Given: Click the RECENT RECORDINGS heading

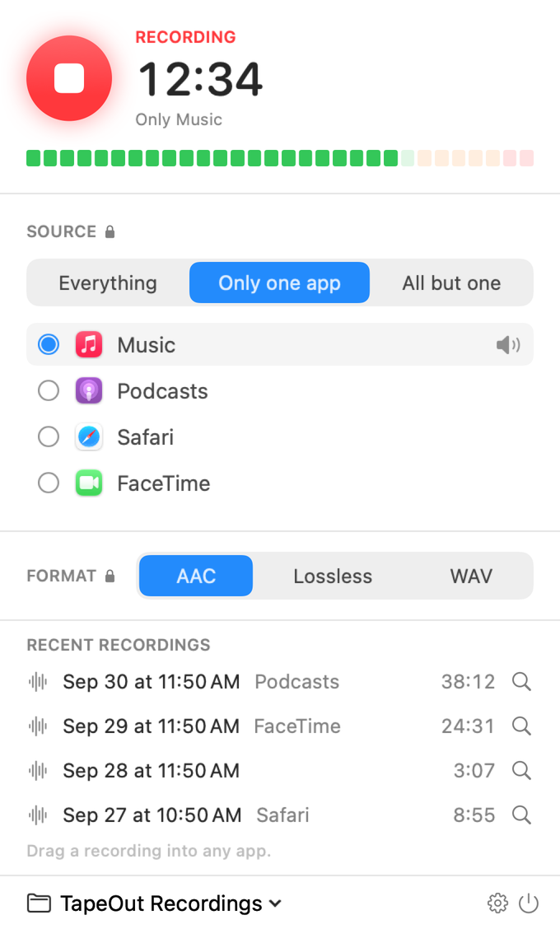Looking at the screenshot, I should click(119, 645).
